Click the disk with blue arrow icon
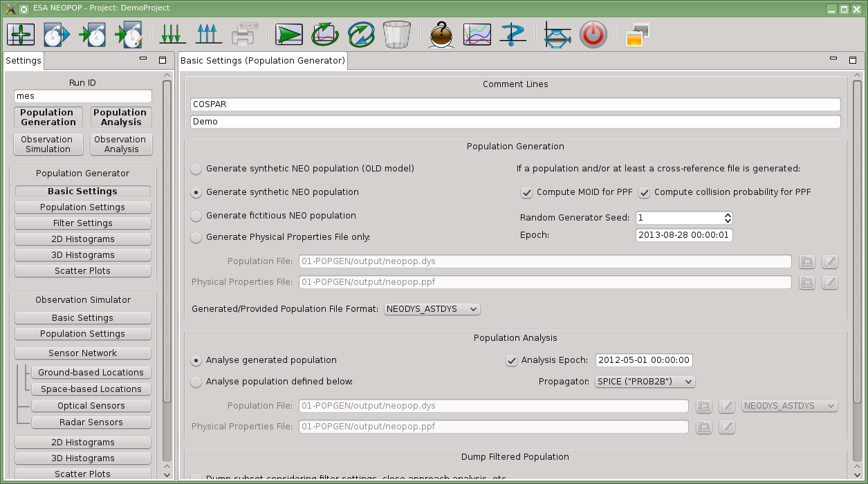 point(57,34)
